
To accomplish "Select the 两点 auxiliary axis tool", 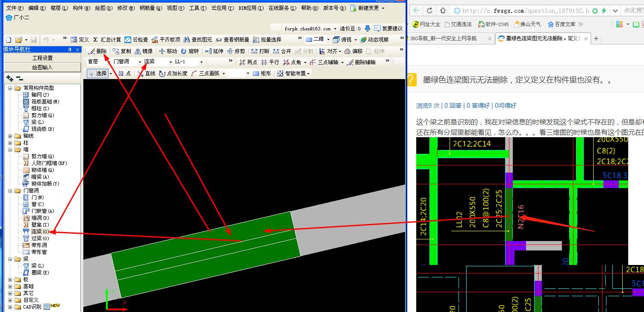I will click(248, 62).
